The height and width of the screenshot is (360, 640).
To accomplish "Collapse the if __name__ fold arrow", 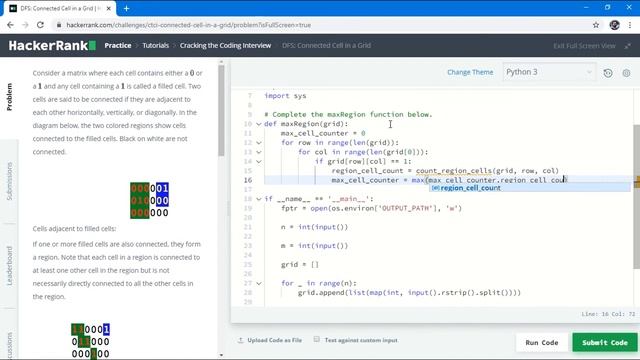I will pyautogui.click(x=259, y=199).
